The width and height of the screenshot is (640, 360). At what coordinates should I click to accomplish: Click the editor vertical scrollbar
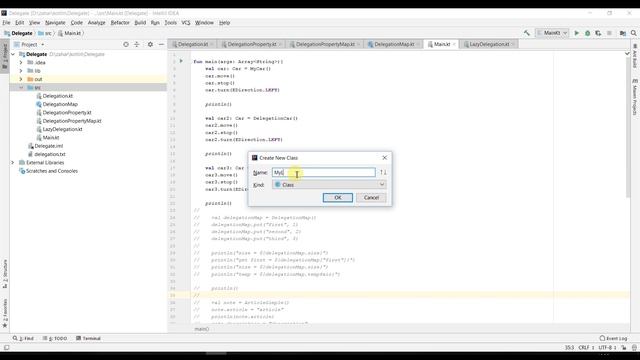click(x=627, y=127)
